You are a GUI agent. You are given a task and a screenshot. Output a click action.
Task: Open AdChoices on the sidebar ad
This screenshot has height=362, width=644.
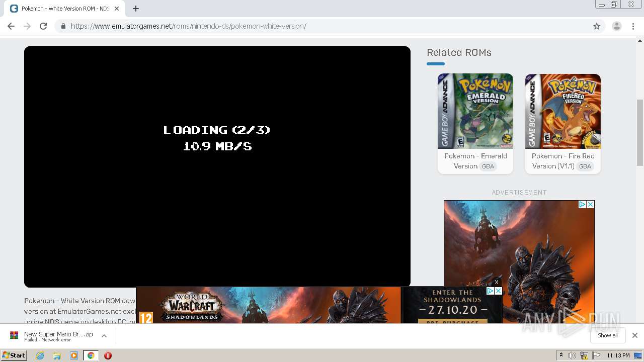click(582, 204)
